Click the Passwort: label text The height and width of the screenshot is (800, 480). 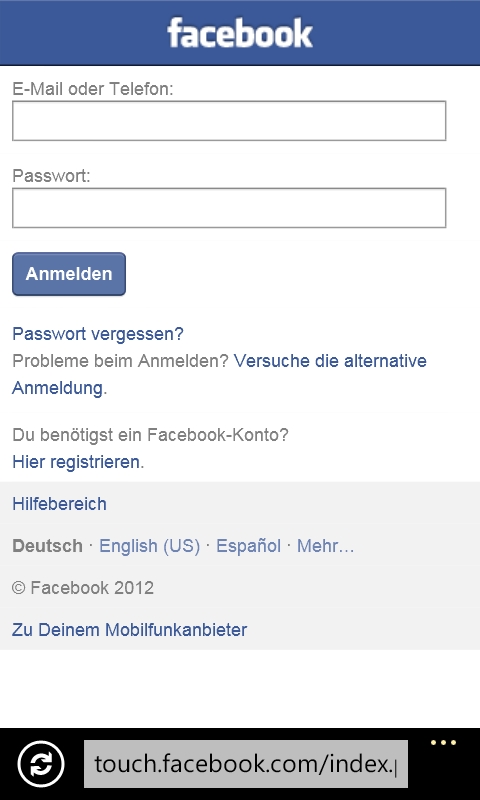[x=51, y=176]
